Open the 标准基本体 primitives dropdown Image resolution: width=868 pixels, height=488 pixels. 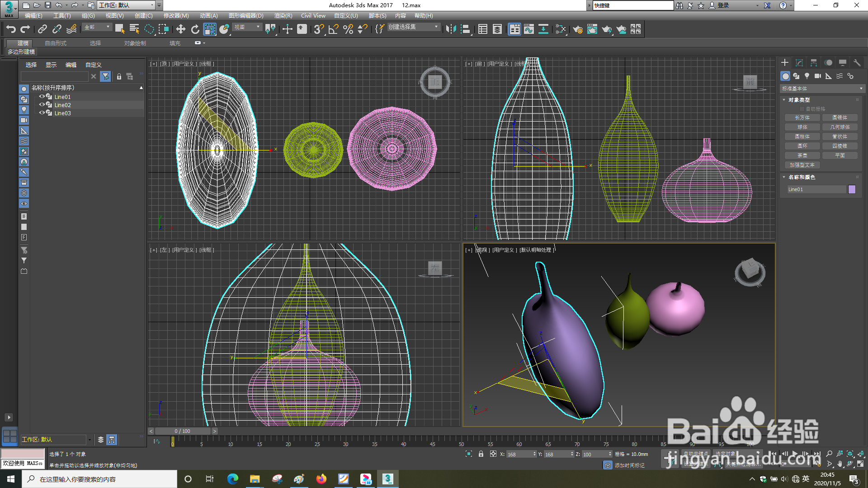tap(822, 89)
